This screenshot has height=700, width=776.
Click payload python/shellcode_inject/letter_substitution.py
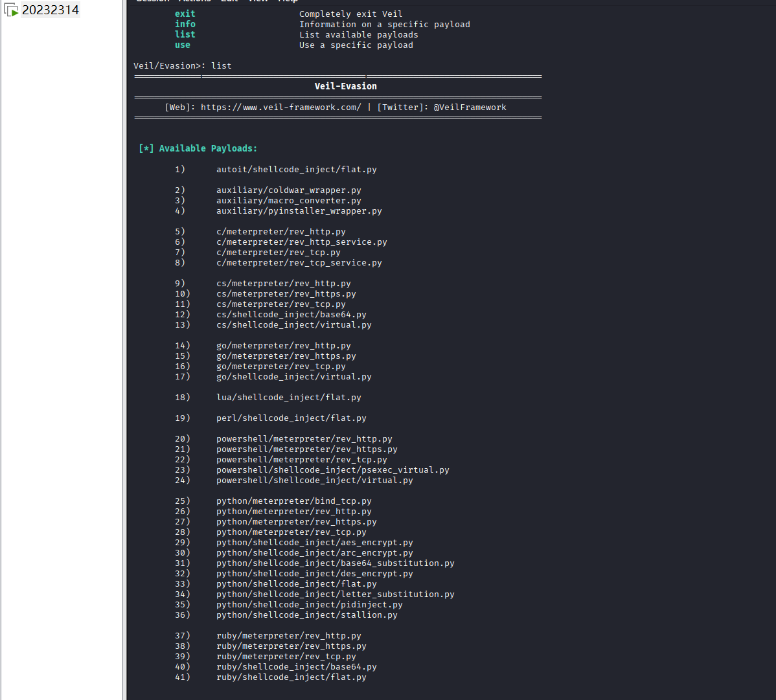tap(336, 594)
